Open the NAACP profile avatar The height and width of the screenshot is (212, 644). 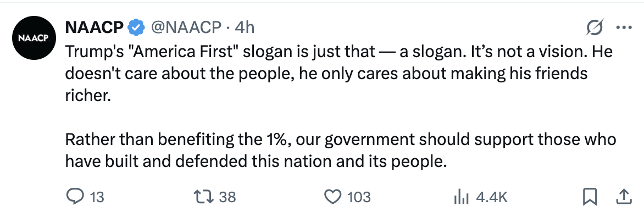(34, 38)
